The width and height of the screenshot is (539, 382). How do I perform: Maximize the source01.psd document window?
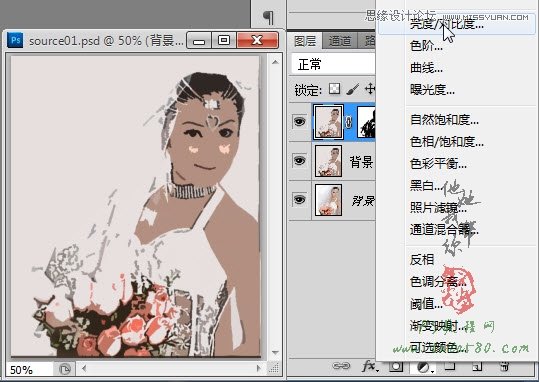pos(224,41)
